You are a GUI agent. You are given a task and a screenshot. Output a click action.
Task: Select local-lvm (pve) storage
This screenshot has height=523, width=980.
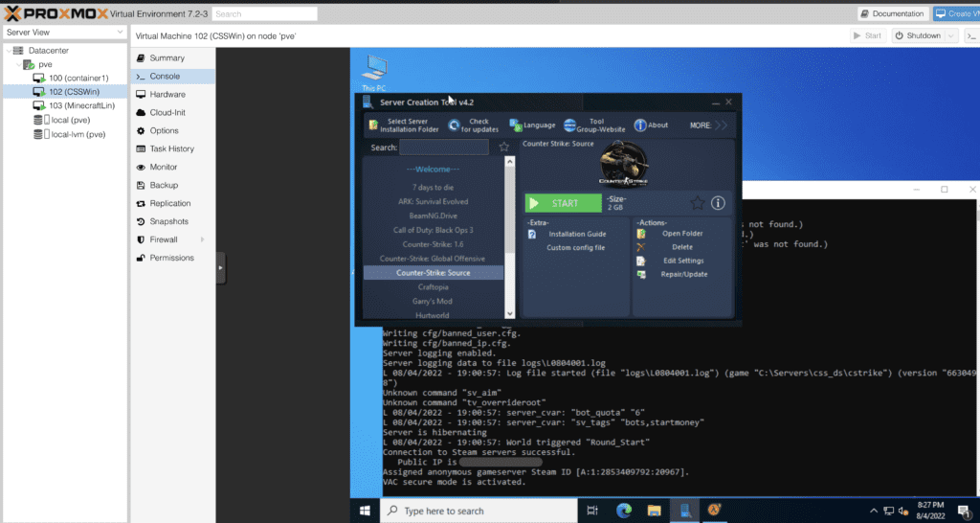(78, 134)
